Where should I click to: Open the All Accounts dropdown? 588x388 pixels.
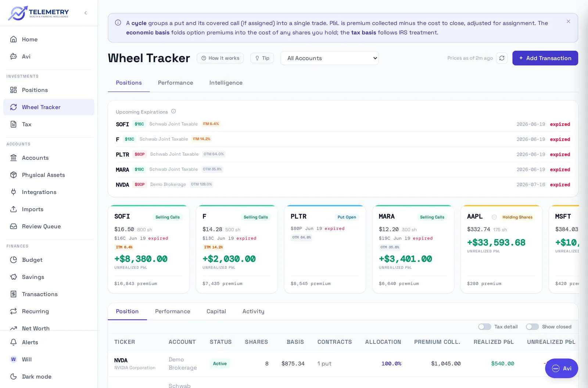point(330,58)
